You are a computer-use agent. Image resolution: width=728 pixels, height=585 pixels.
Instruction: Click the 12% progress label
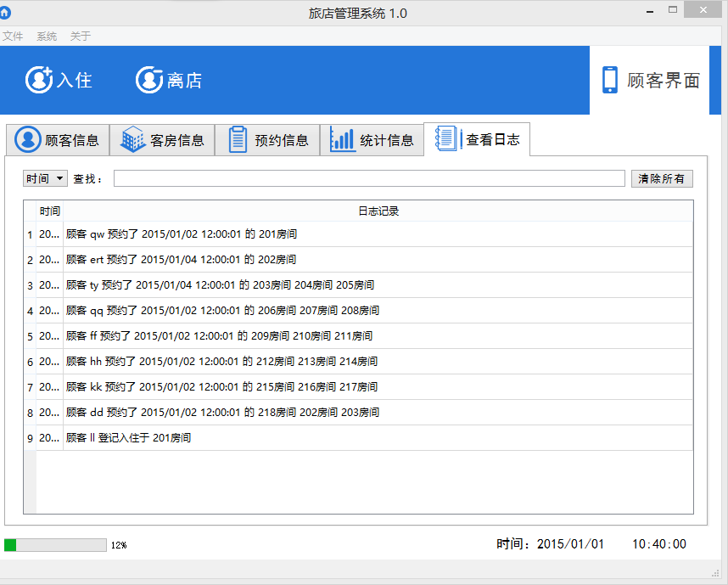click(119, 545)
